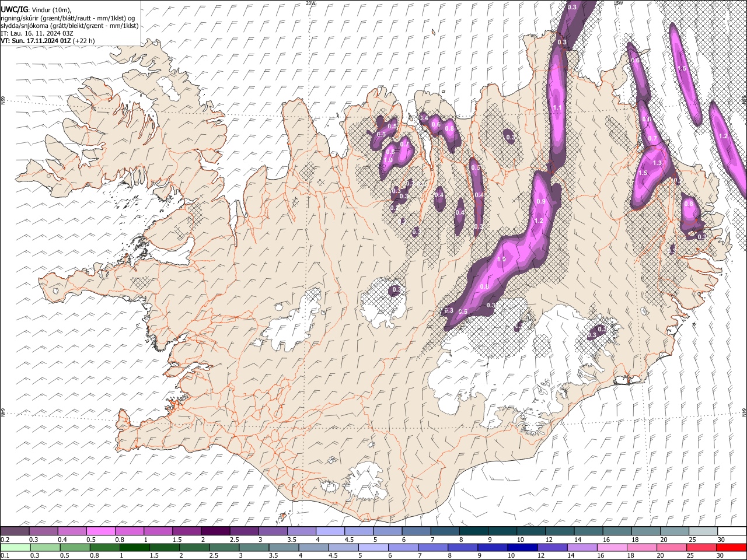Click the 'IT: Lau. 16. 11. 2024 03Z' line

(x=37, y=33)
